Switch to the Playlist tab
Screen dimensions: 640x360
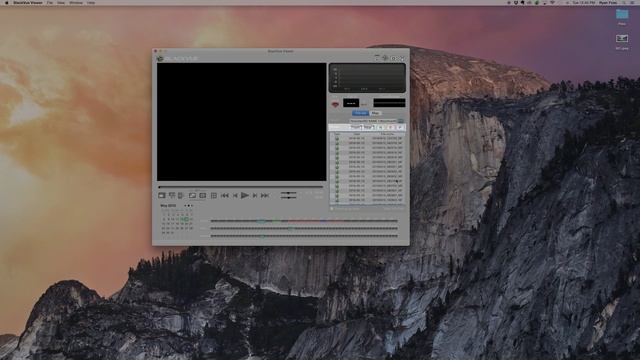click(360, 113)
